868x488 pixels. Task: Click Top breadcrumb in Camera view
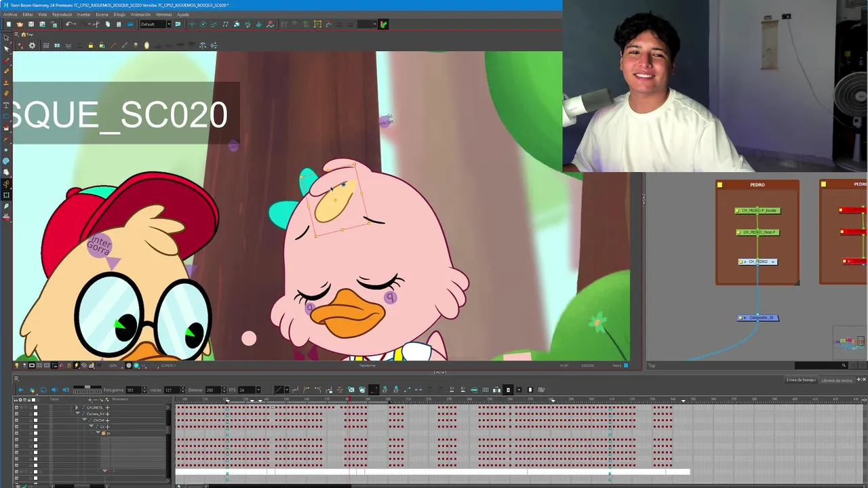point(28,35)
